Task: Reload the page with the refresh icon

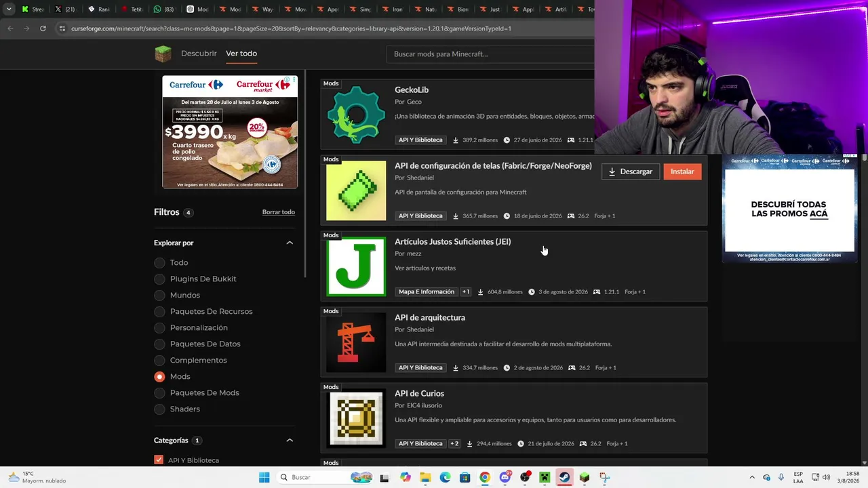Action: tap(43, 28)
